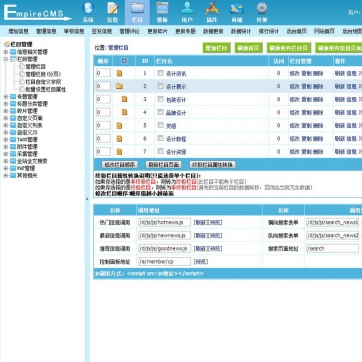362x362 pixels.
Task: Click the folder icon beside 其他相关
Action: tap(13, 175)
